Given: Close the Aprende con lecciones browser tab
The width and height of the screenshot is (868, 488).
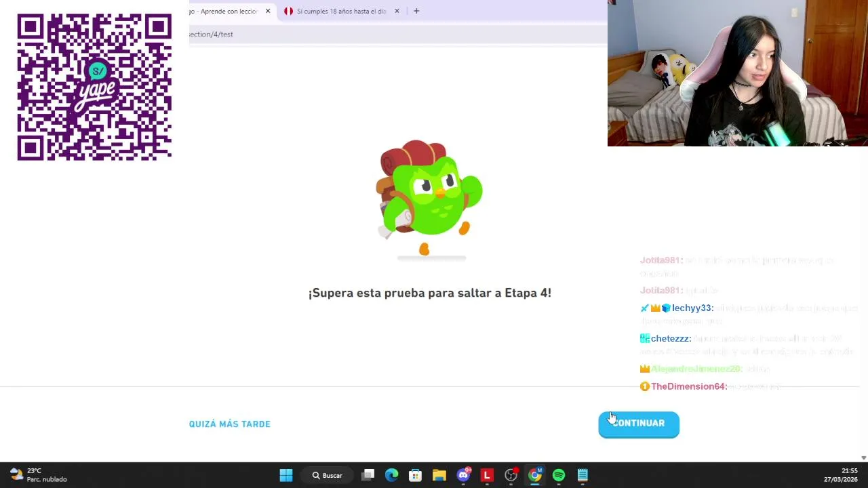Looking at the screenshot, I should [268, 11].
